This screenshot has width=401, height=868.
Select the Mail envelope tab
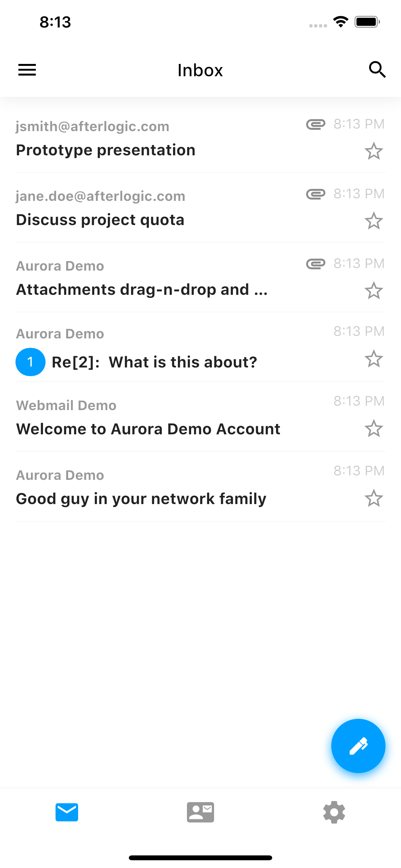tap(67, 812)
